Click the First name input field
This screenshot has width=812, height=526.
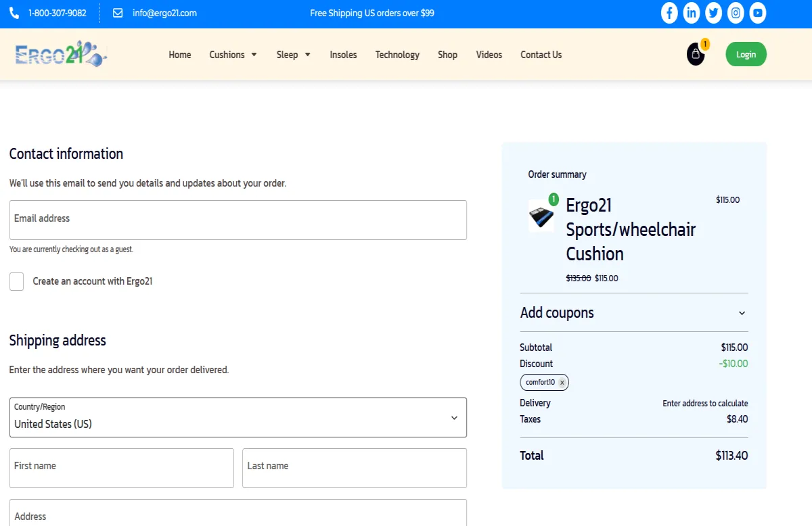121,468
